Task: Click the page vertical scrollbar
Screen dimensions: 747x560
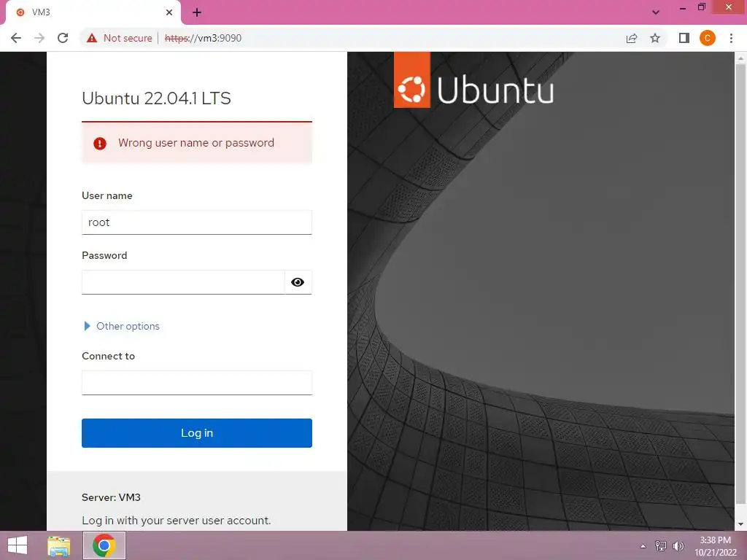Action: tap(740, 284)
